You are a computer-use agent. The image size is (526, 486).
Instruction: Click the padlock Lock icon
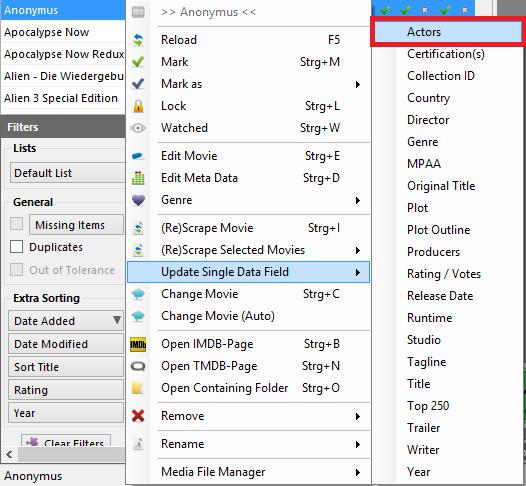click(138, 106)
